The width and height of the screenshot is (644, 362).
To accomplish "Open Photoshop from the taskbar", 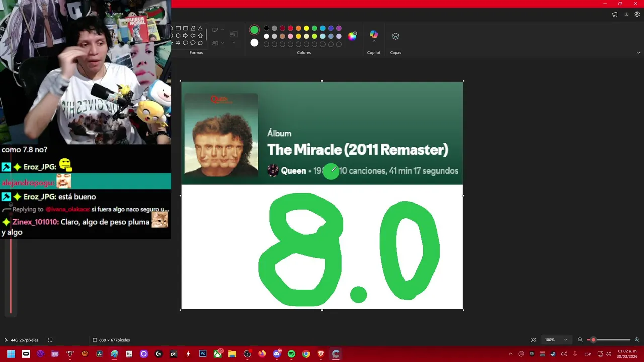I will pos(203,354).
